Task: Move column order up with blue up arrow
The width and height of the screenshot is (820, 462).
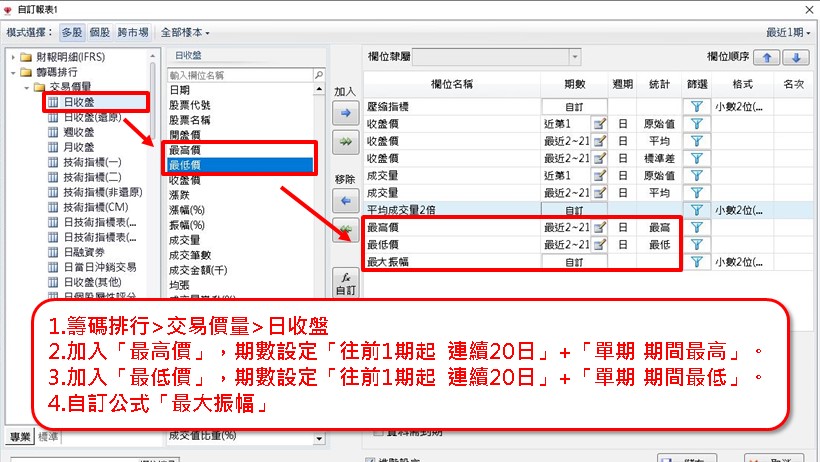Action: pyautogui.click(x=767, y=58)
